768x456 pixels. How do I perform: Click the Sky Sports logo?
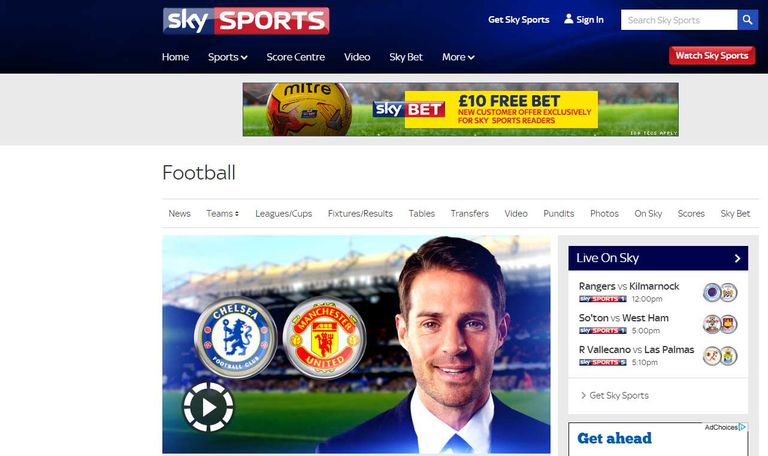point(246,21)
